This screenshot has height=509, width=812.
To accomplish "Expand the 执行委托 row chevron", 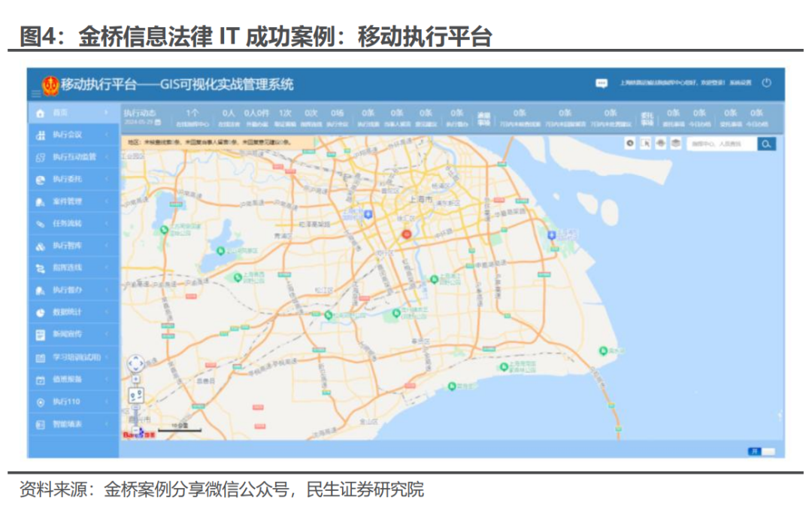I will tap(107, 180).
